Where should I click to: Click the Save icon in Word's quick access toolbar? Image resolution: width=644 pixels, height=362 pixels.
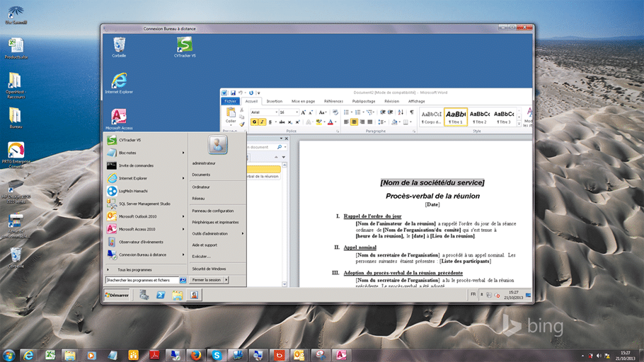pos(233,93)
